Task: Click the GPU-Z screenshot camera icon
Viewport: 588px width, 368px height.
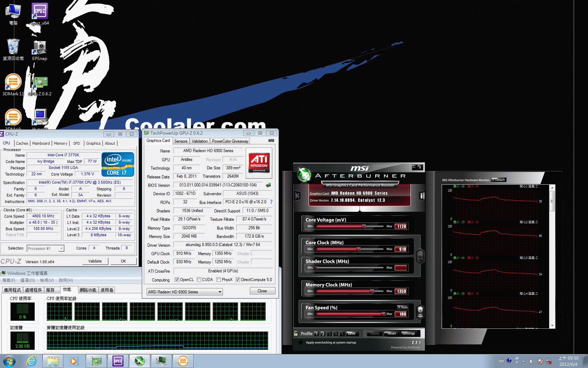Action: [x=271, y=141]
